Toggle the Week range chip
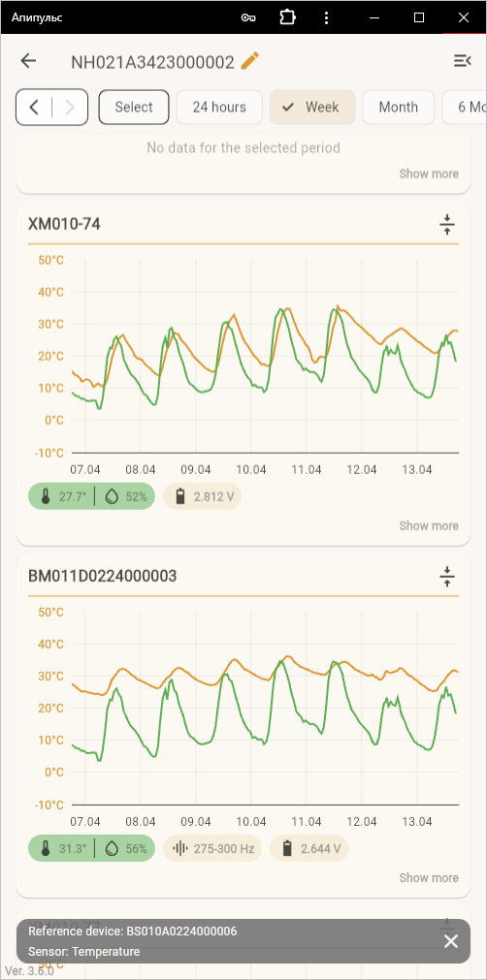This screenshot has width=487, height=980. 312,107
